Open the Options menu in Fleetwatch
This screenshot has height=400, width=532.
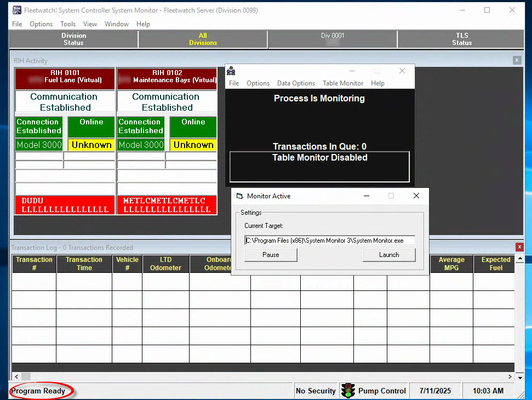pyautogui.click(x=41, y=24)
